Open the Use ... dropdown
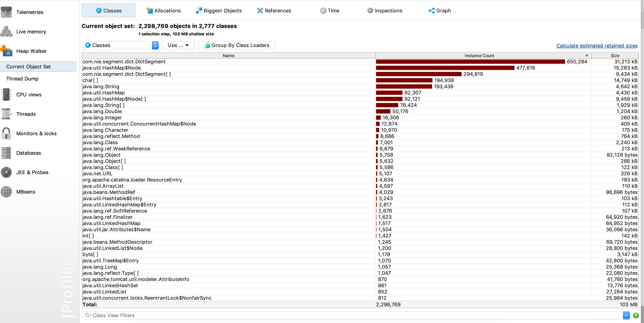The image size is (644, 323). click(178, 45)
